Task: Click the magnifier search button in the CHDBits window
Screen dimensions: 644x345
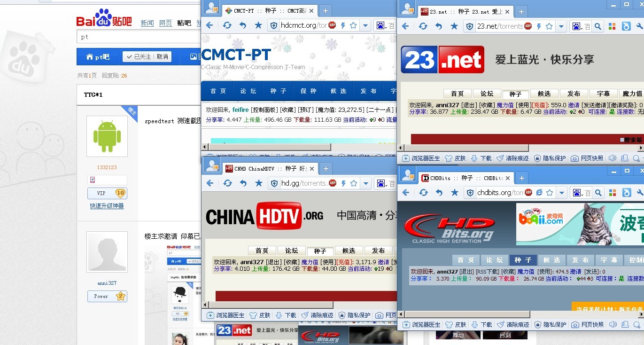Action: (598, 193)
